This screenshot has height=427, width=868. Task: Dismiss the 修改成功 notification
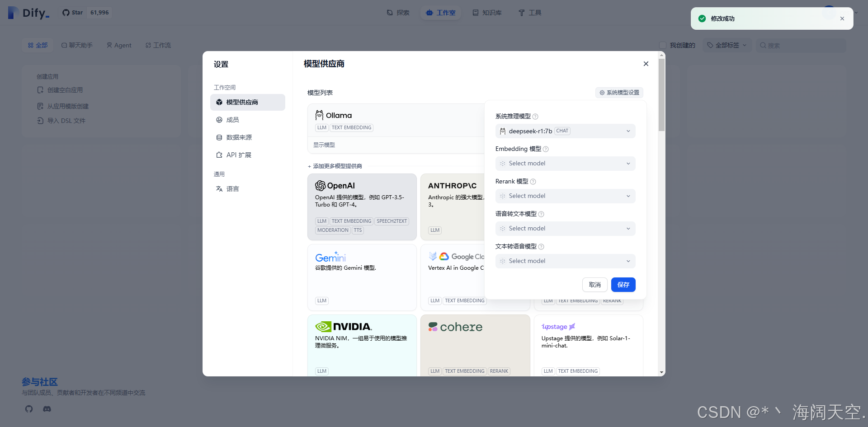click(x=842, y=19)
